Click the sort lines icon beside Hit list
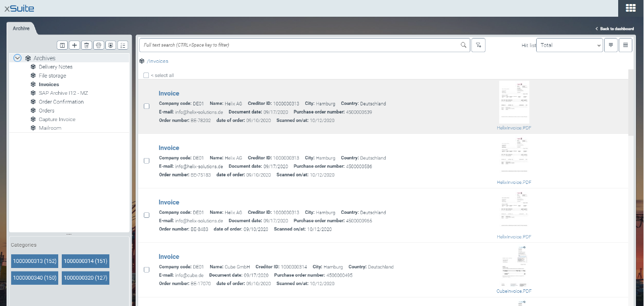Viewport: 644px width, 306px height. tap(611, 45)
